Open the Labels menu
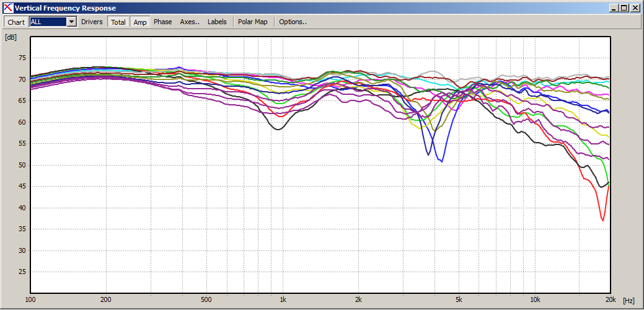 (x=217, y=22)
